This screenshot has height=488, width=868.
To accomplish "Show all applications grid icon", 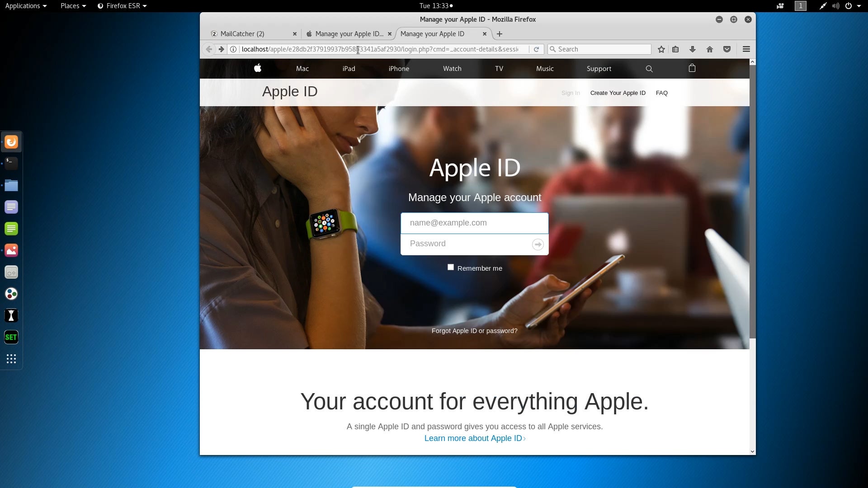I will (11, 359).
